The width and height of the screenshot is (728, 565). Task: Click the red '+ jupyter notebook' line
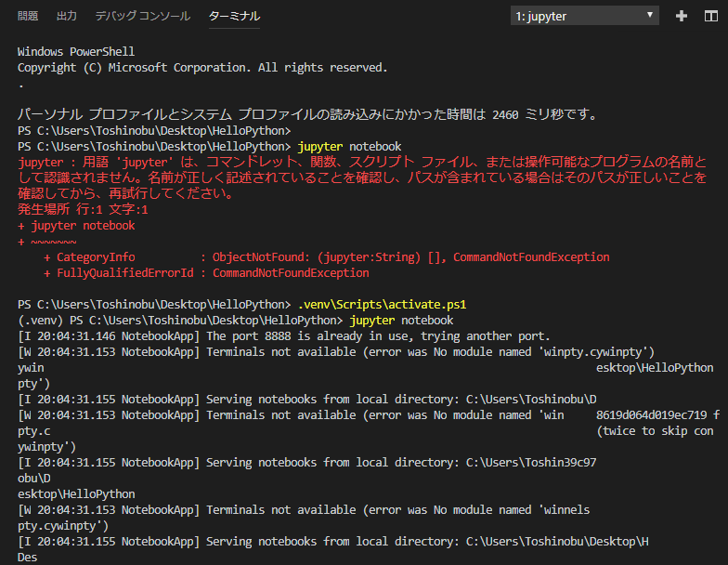(76, 226)
